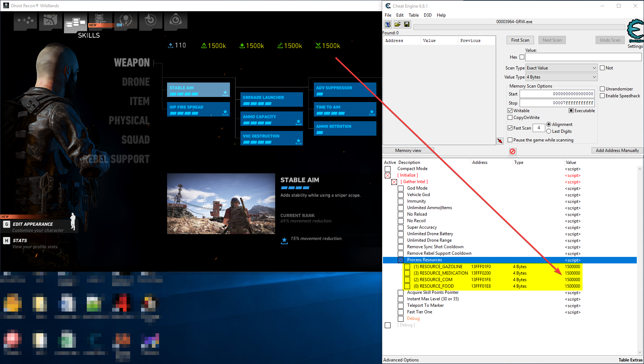
Task: Open the process list icon in Cheat Engine
Action: pos(388,24)
